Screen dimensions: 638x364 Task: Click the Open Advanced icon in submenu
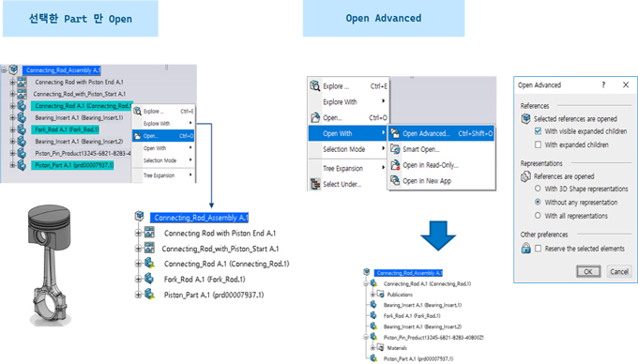pyautogui.click(x=395, y=133)
